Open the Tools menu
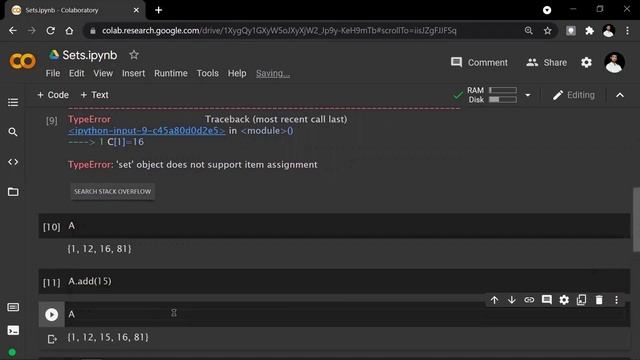 point(207,73)
